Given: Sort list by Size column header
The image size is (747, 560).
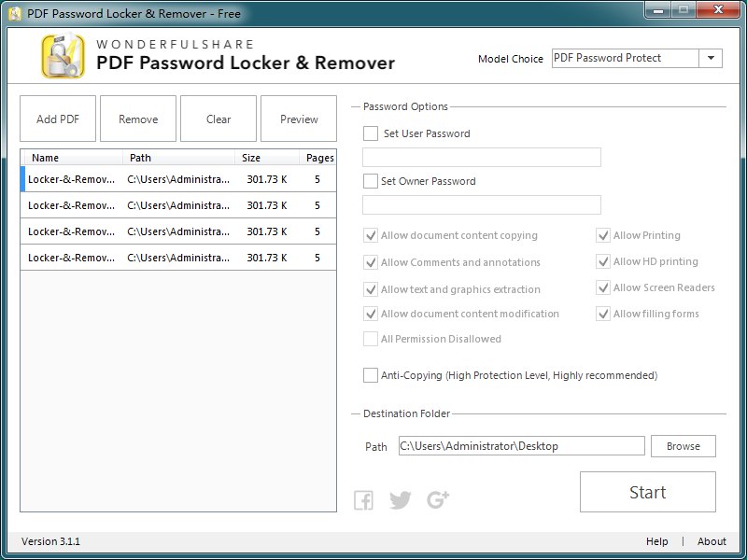Looking at the screenshot, I should coord(267,158).
